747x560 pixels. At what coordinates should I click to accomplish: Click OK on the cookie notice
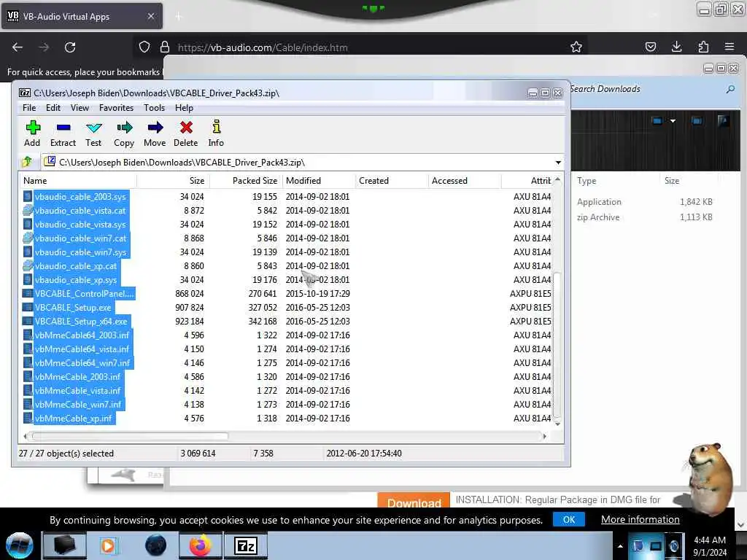pyautogui.click(x=569, y=519)
